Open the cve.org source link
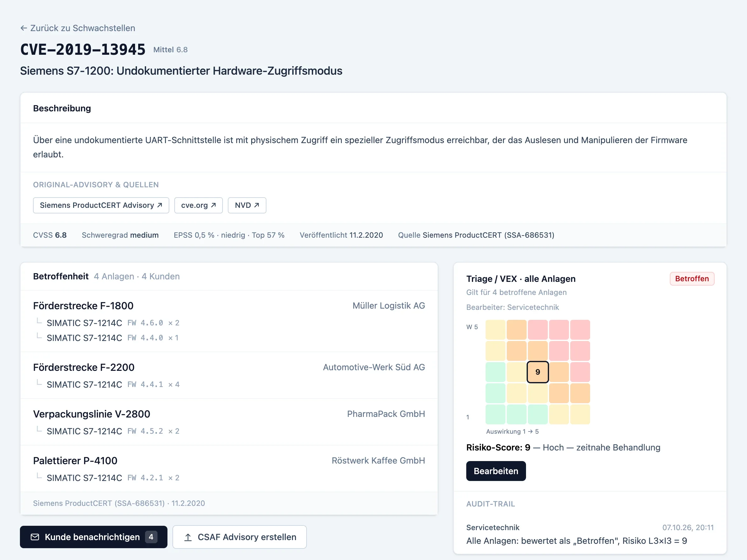This screenshot has height=560, width=747. (x=198, y=205)
